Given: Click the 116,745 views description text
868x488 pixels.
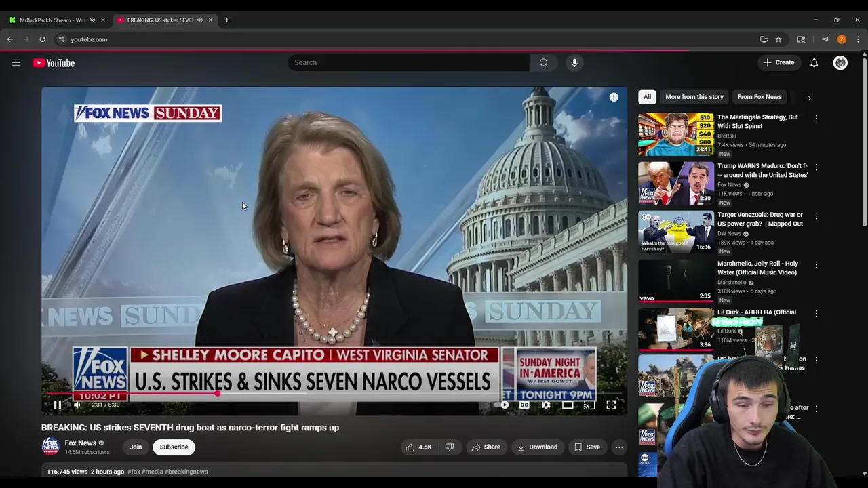Looking at the screenshot, I should [67, 472].
